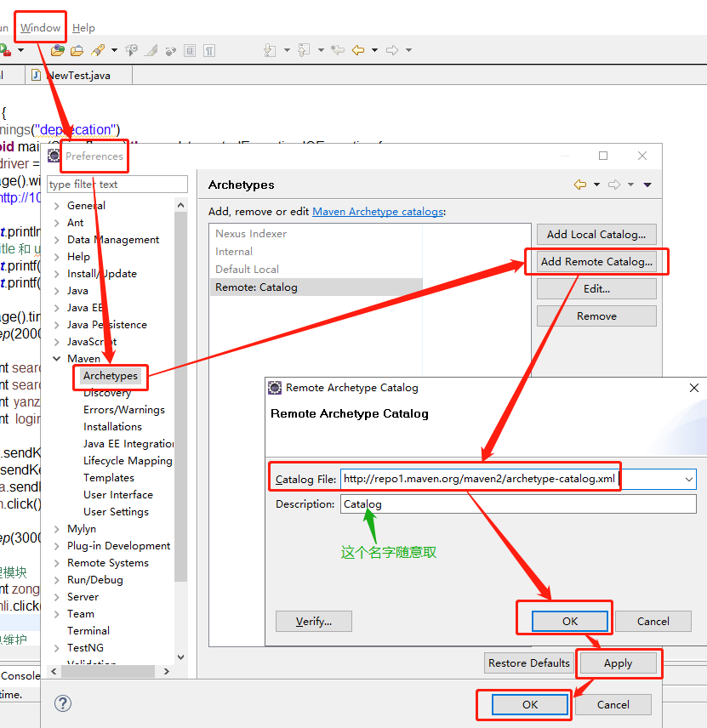Click the toolbar back navigation arrow
Screen dimensions: 707x728
[x=358, y=50]
